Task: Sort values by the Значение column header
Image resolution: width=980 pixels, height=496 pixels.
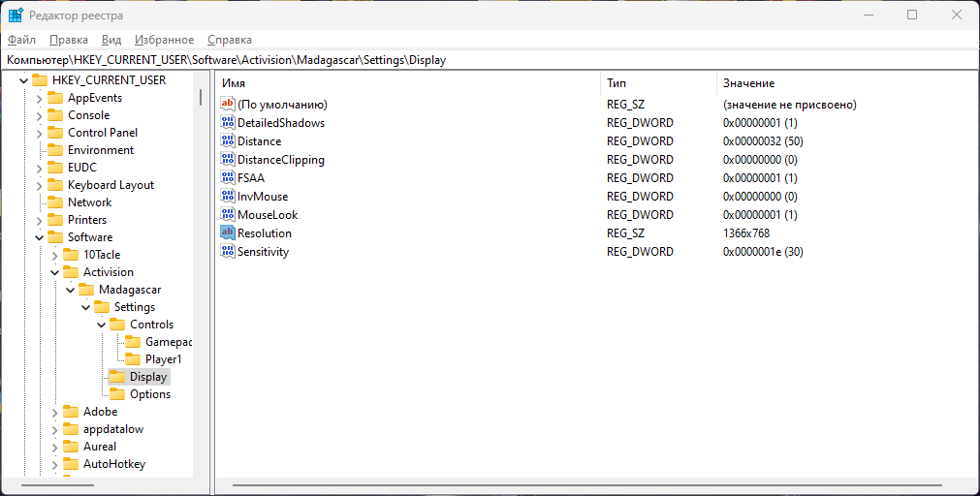Action: [x=848, y=83]
